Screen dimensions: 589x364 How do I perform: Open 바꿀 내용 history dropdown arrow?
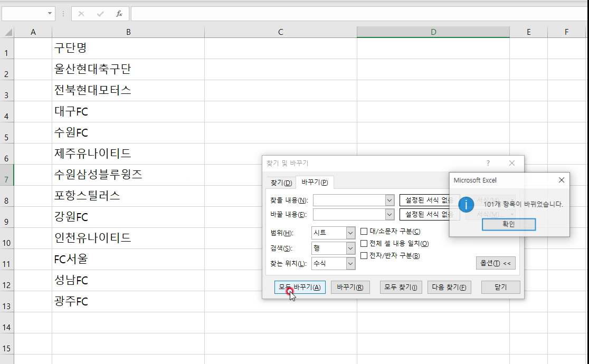pyautogui.click(x=389, y=215)
